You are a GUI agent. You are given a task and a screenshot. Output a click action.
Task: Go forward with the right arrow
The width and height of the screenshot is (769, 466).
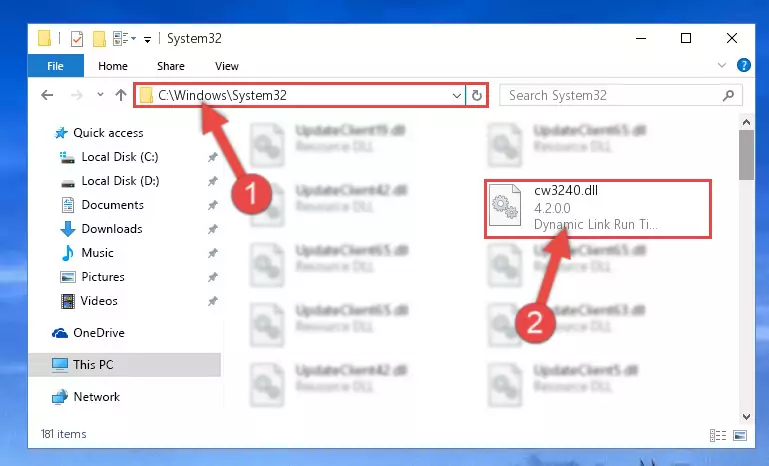pyautogui.click(x=77, y=95)
